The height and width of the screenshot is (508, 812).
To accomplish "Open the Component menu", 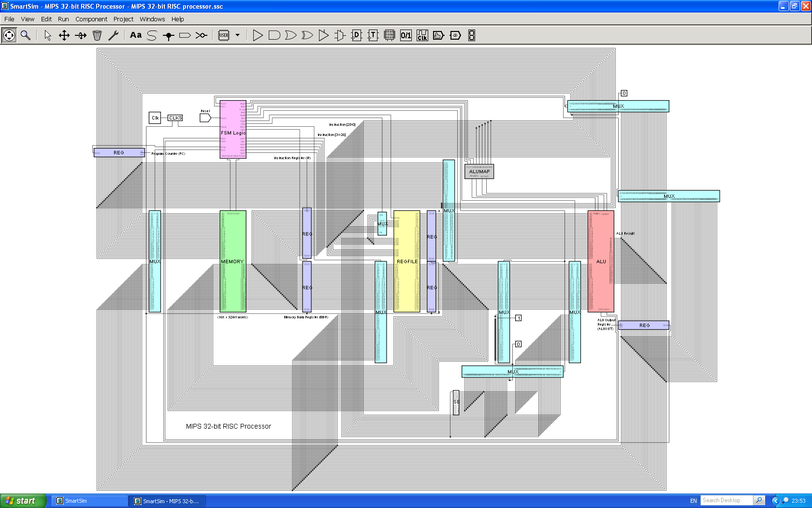I will (x=91, y=19).
